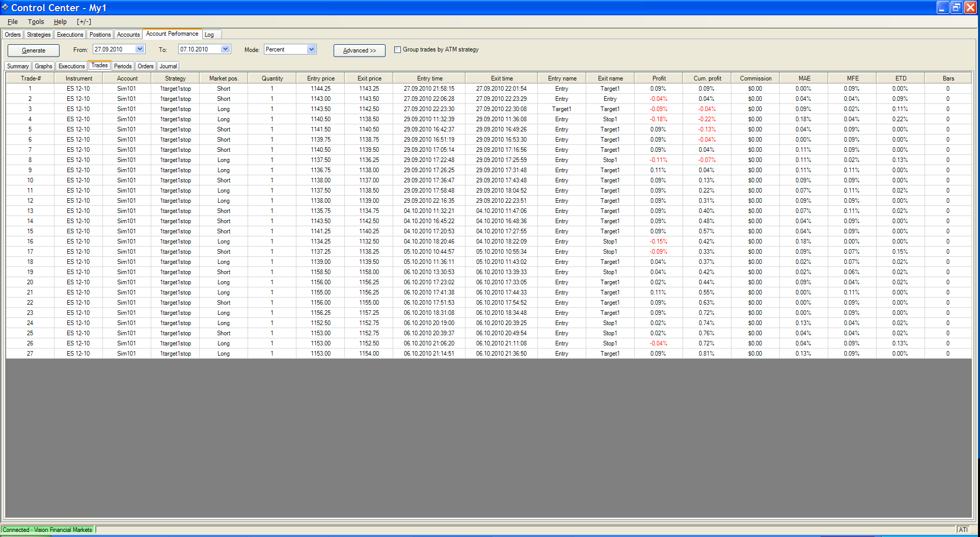This screenshot has width=980, height=537.
Task: Check Group trades by ATM strategy
Action: tap(398, 50)
